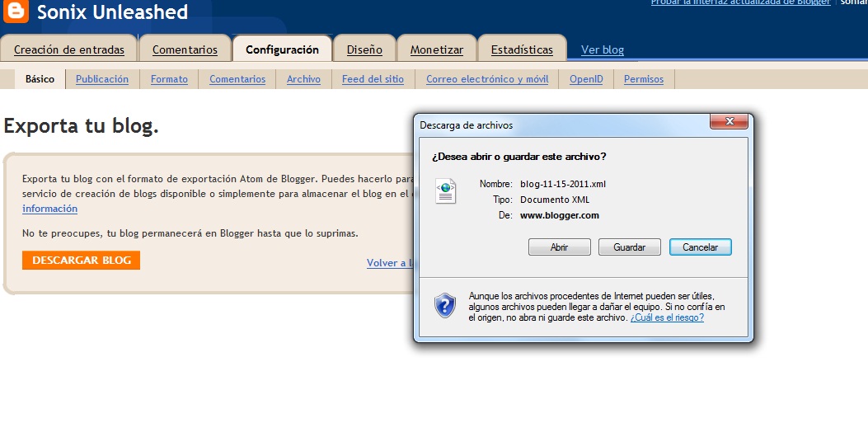
Task: Click the Ver blog link
Action: (x=603, y=49)
